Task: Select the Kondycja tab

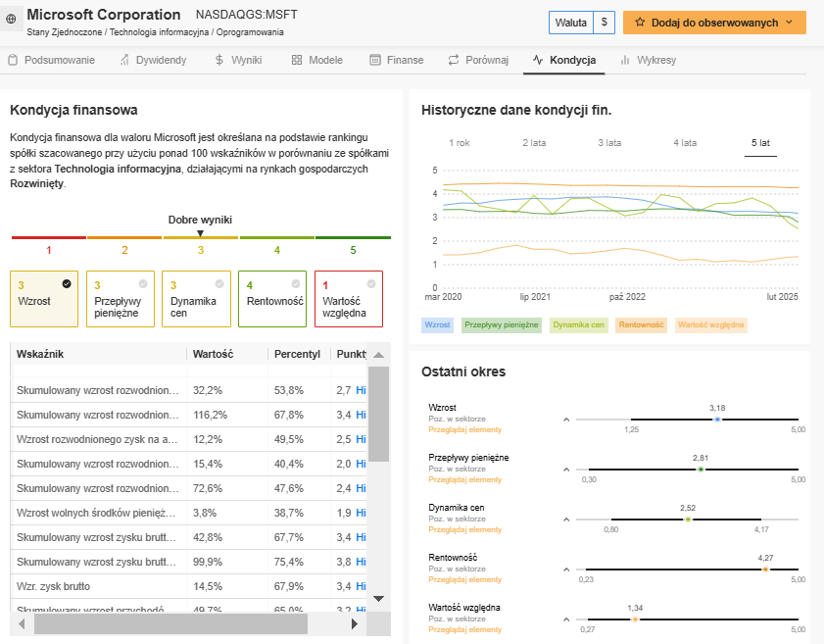Action: 564,60
